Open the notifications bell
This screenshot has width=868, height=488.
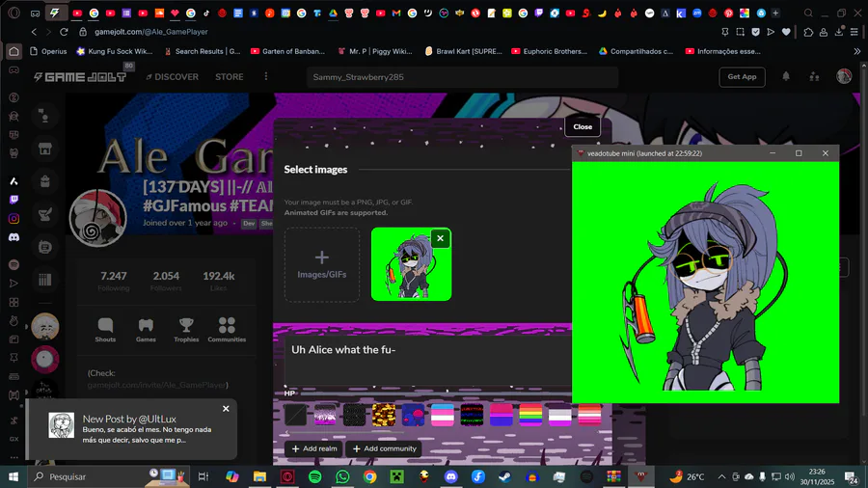point(786,76)
